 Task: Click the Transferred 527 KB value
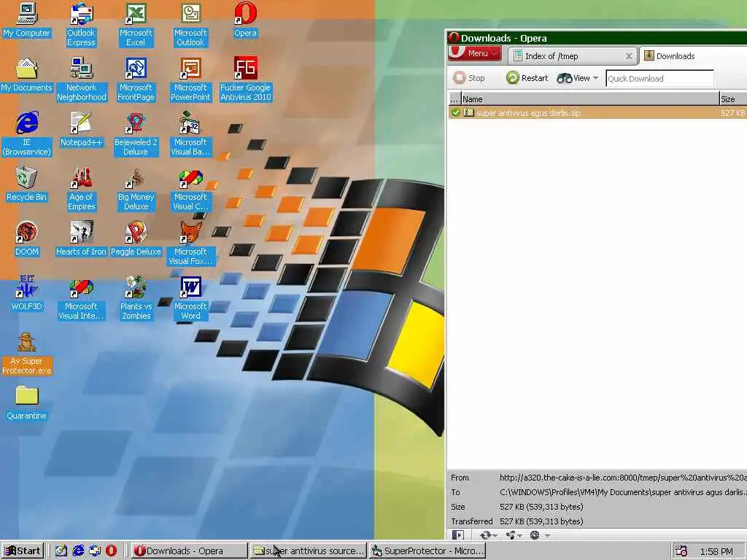point(541,521)
